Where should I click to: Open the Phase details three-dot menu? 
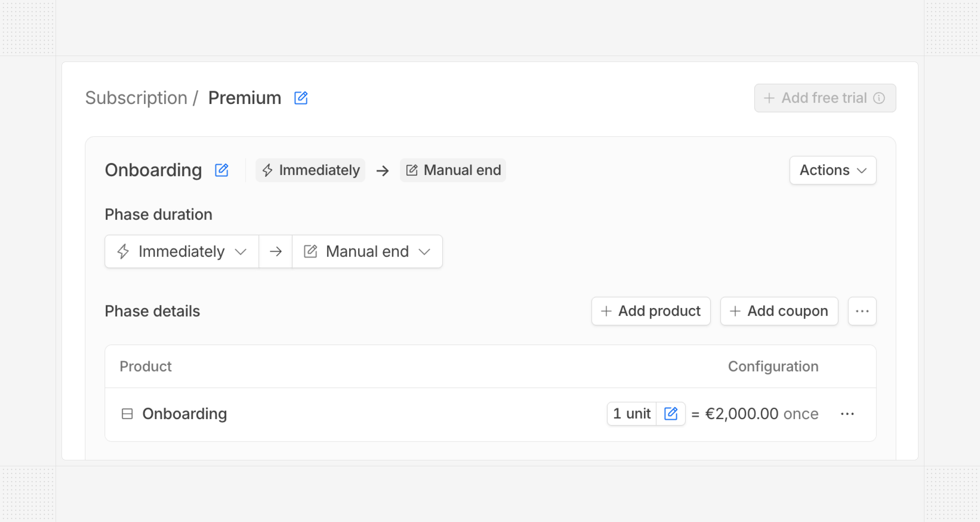coord(862,311)
